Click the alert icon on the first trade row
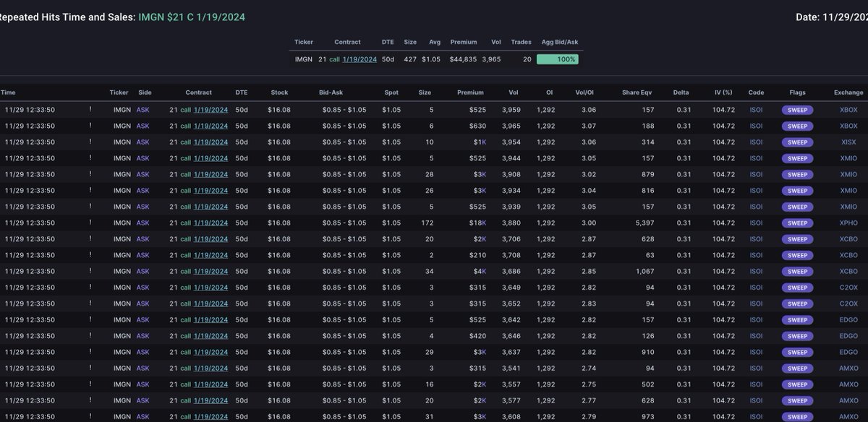This screenshot has width=868, height=422. [x=90, y=109]
